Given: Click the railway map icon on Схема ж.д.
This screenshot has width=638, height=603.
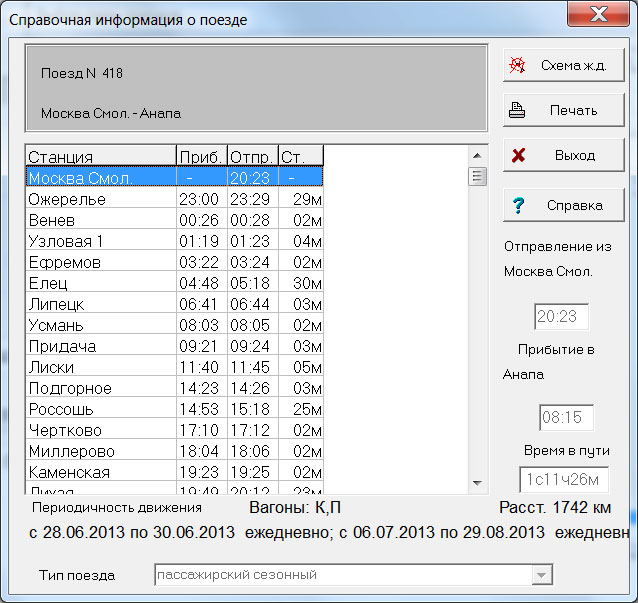Looking at the screenshot, I should [518, 65].
